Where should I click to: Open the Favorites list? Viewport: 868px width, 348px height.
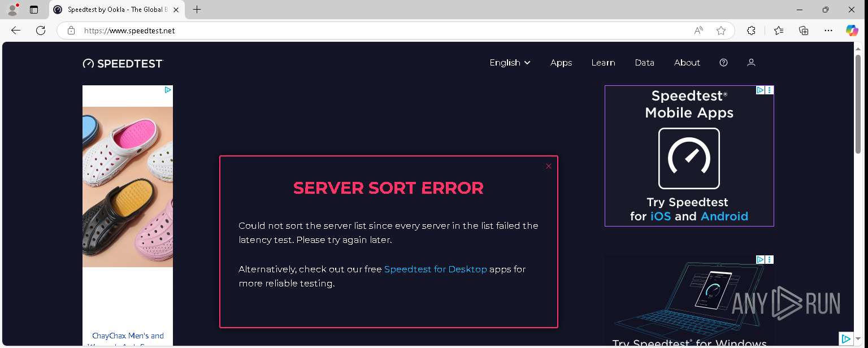coord(779,31)
